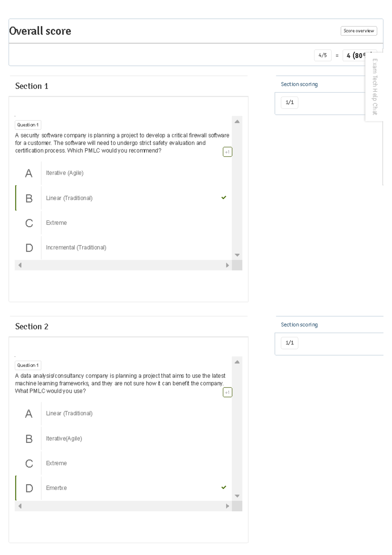392x555 pixels.
Task: Click the checkmark next to Emertxe answer
Action: coord(223,487)
